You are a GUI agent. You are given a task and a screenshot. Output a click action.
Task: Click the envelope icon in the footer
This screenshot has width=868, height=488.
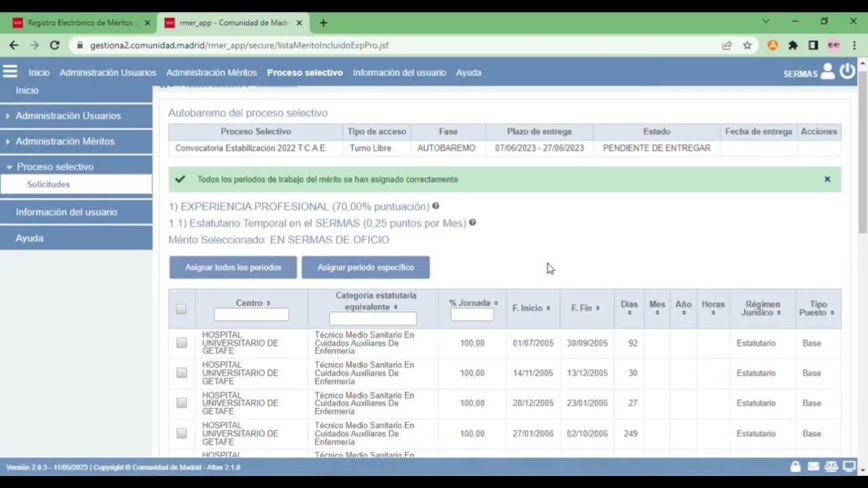pos(813,466)
